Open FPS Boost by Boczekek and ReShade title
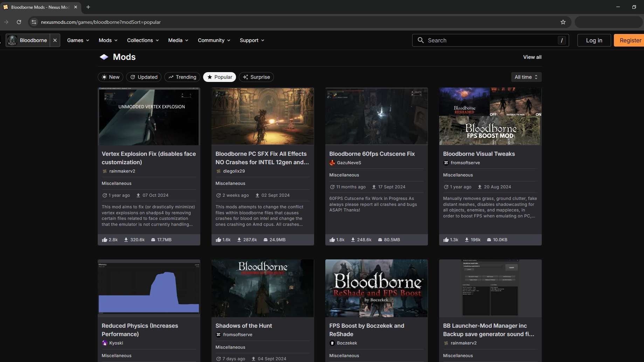This screenshot has height=362, width=644. (x=367, y=330)
